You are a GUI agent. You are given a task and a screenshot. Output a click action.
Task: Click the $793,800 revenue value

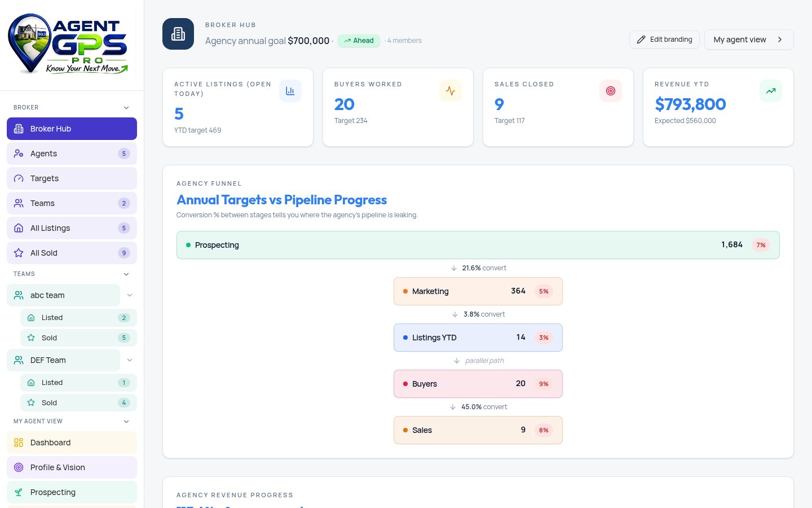point(690,104)
